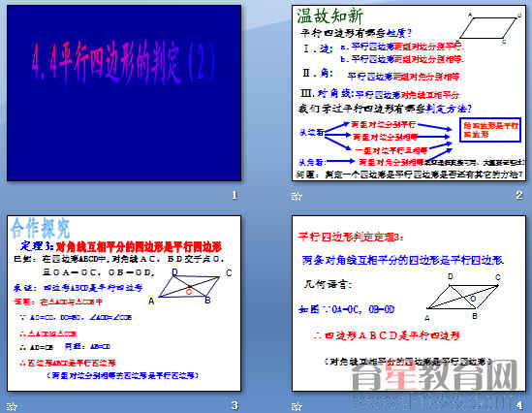Click the animation star icon under slide 3

click(12, 406)
